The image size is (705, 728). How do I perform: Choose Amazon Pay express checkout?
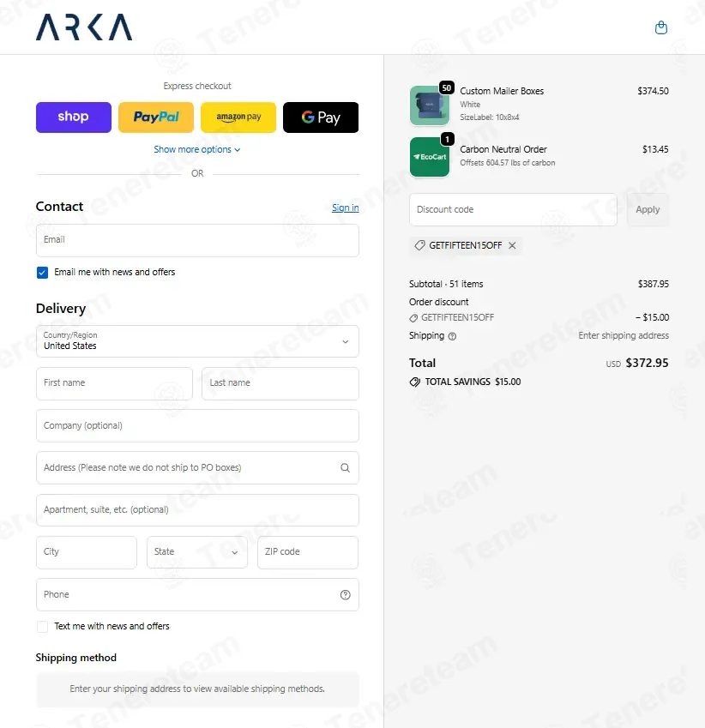tap(238, 117)
